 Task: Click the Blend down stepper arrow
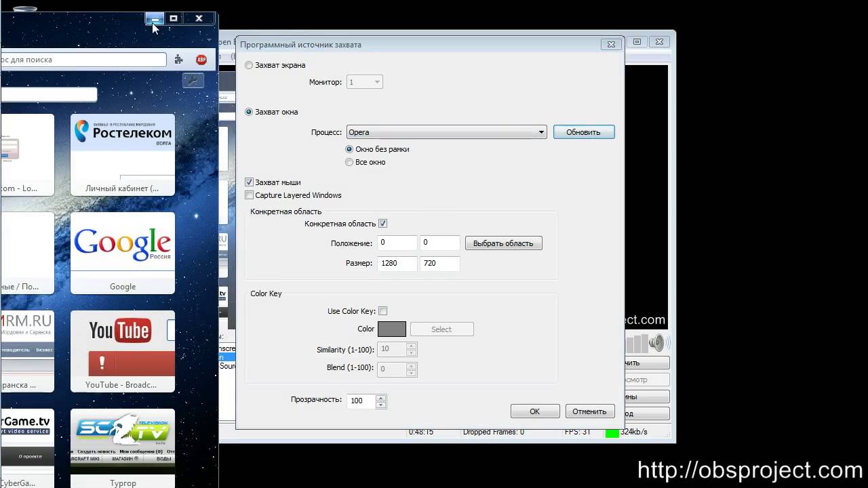point(411,373)
